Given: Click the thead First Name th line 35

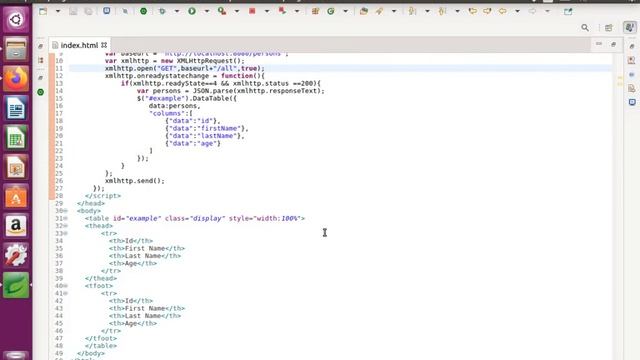Looking at the screenshot, I should click(147, 248).
